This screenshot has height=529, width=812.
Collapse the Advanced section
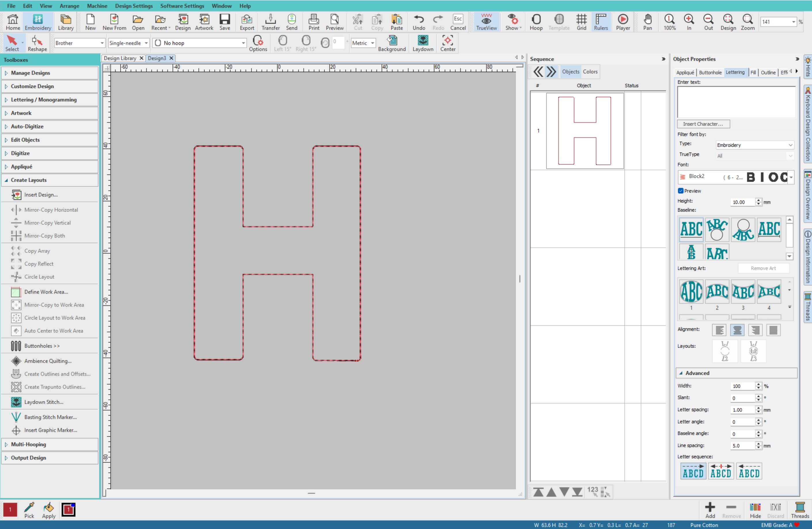click(736, 373)
